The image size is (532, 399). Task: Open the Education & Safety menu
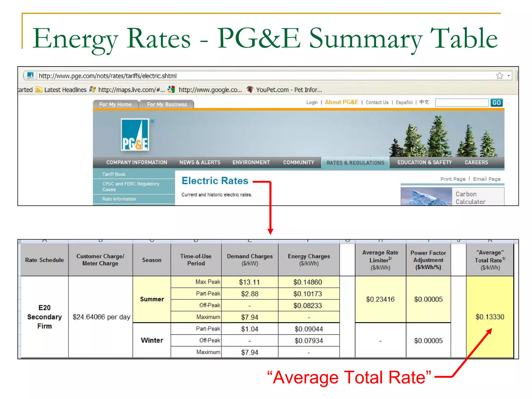[x=424, y=162]
